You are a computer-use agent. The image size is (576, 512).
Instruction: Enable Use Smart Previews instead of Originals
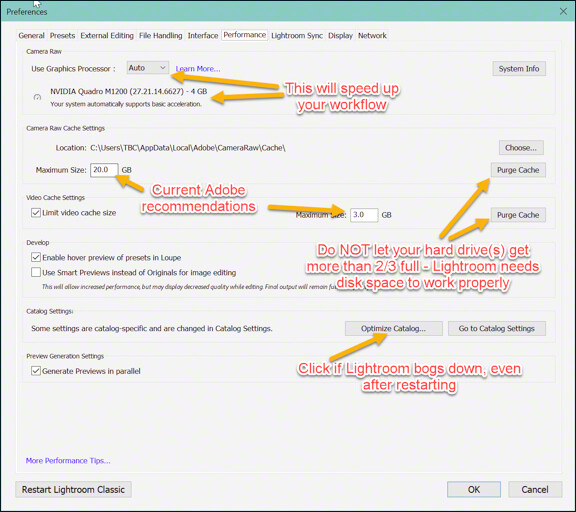[x=36, y=272]
